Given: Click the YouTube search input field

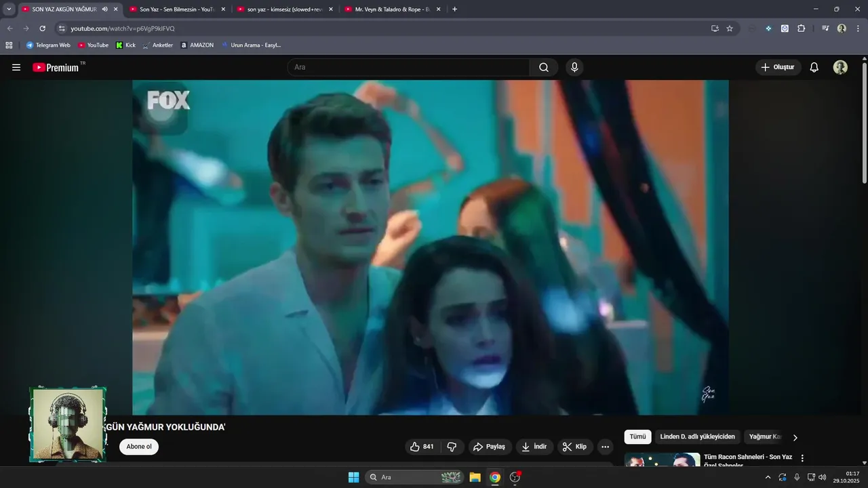Looking at the screenshot, I should click(408, 67).
